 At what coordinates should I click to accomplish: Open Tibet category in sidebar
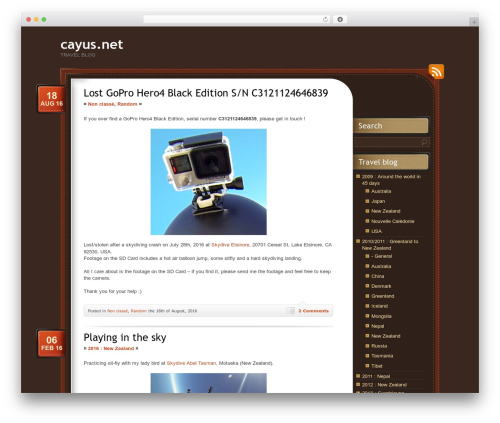pos(377,366)
